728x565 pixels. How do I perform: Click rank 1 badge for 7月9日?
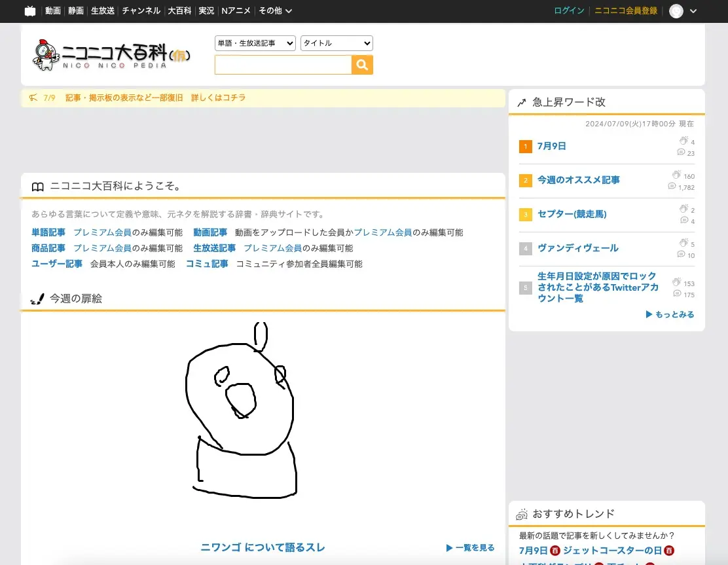tap(525, 147)
